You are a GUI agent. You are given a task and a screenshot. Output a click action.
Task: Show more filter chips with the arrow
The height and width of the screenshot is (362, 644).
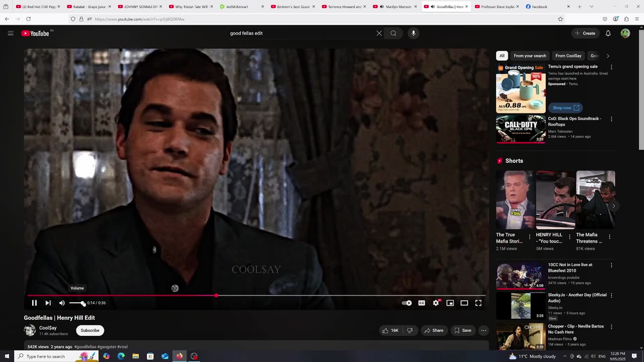[x=607, y=56]
